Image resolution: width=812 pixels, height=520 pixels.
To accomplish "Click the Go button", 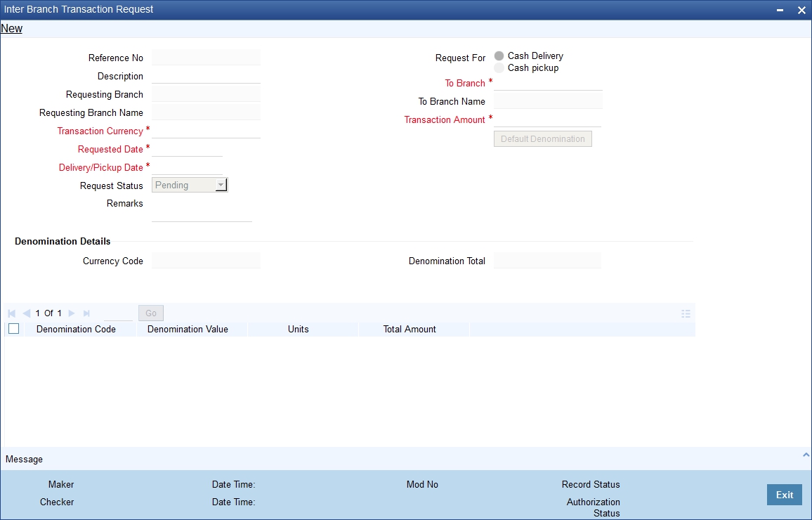I will click(x=151, y=313).
